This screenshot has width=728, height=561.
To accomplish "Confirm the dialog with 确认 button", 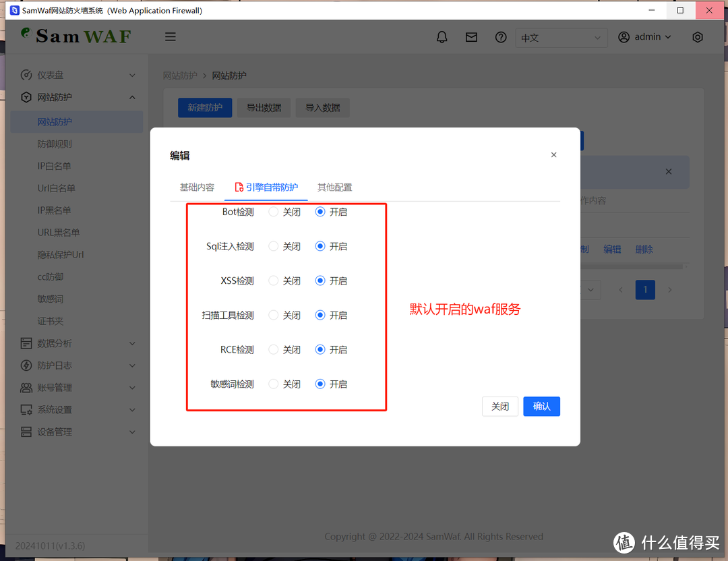I will pos(541,406).
